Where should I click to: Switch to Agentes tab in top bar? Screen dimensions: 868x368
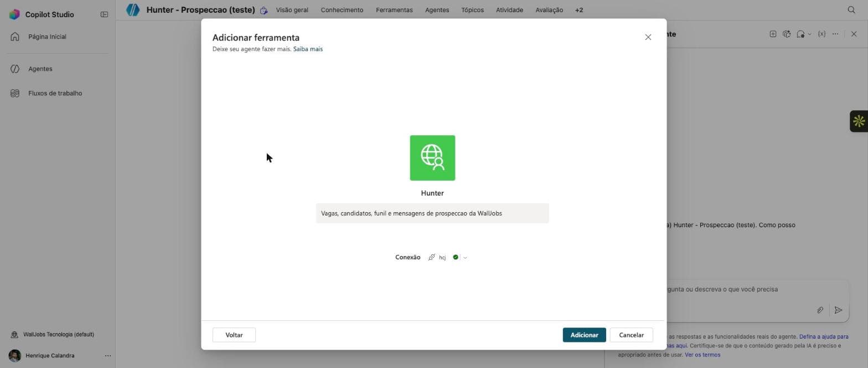point(437,10)
